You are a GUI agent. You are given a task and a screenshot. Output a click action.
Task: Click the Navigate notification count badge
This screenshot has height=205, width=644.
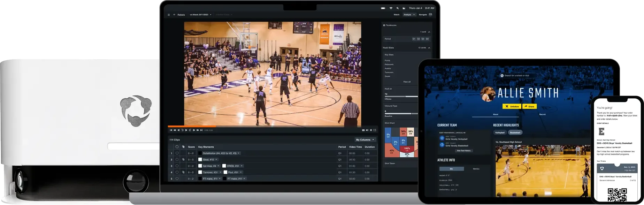430,15
